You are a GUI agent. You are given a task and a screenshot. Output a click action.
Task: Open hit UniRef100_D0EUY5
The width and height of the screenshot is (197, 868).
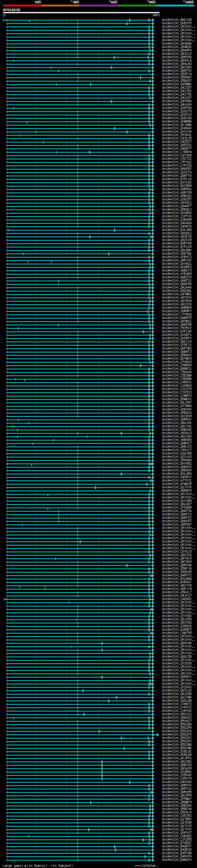click(x=177, y=23)
